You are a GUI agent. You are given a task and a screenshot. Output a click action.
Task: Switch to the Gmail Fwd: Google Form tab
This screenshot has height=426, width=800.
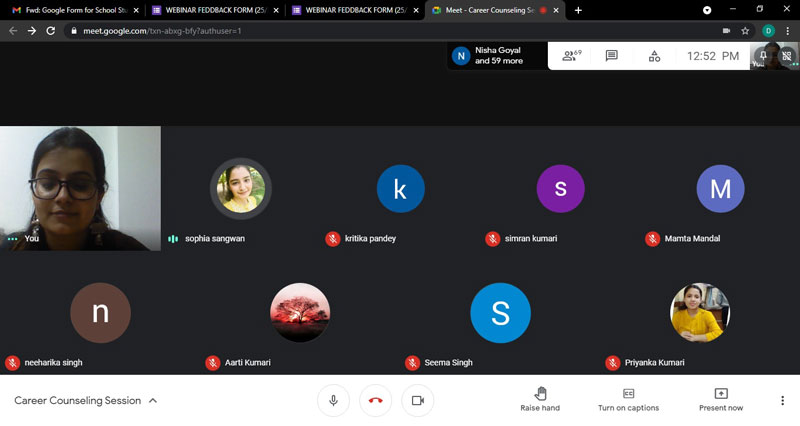tap(70, 10)
